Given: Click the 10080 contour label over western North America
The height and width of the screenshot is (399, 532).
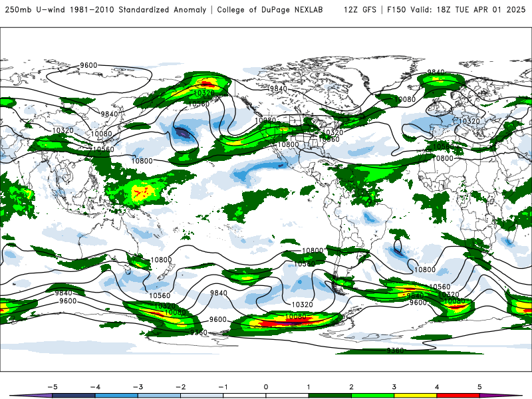Looking at the screenshot, I should pos(265,120).
